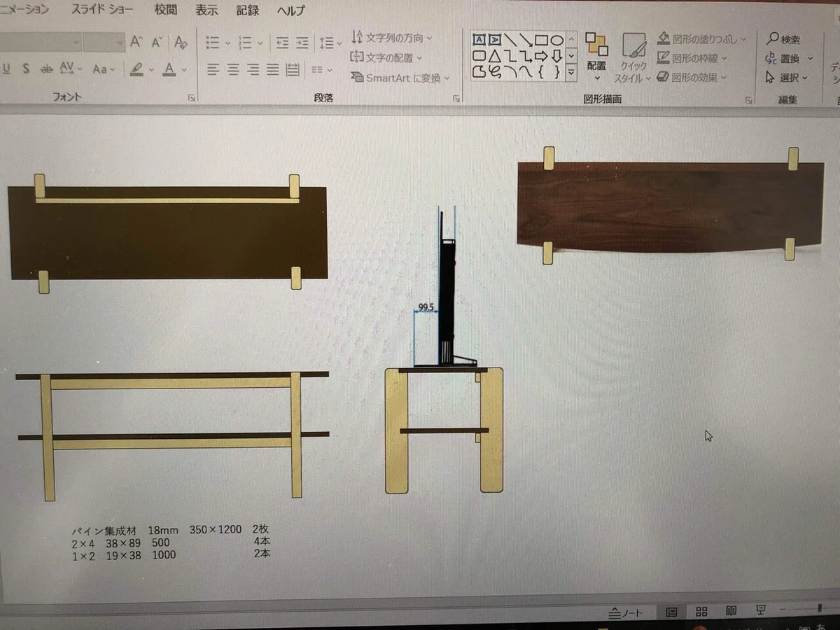Select the triangle shape
Viewport: 840px width, 630px height.
pyautogui.click(x=495, y=55)
